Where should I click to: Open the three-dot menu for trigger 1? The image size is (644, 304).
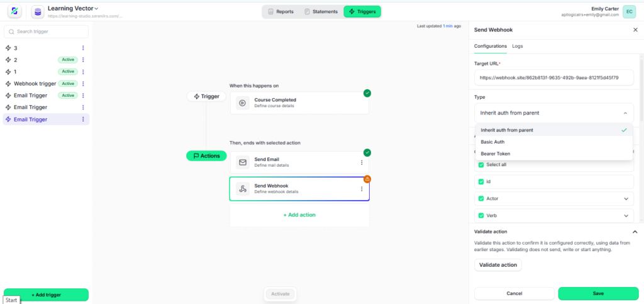click(x=83, y=72)
